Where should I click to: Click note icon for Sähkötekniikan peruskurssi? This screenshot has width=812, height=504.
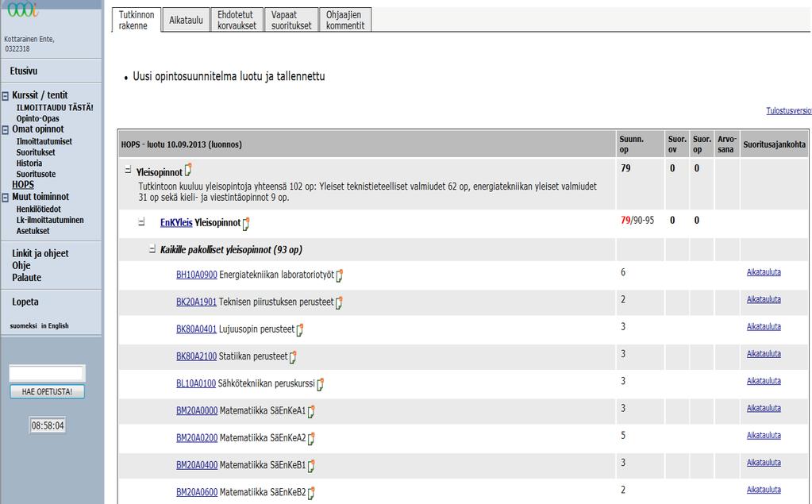point(321,384)
